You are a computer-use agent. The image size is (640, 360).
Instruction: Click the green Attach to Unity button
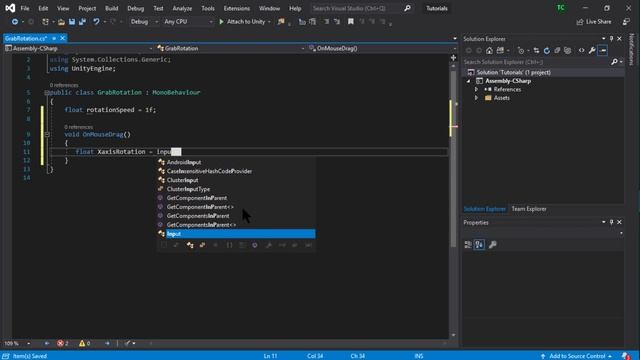(242, 22)
